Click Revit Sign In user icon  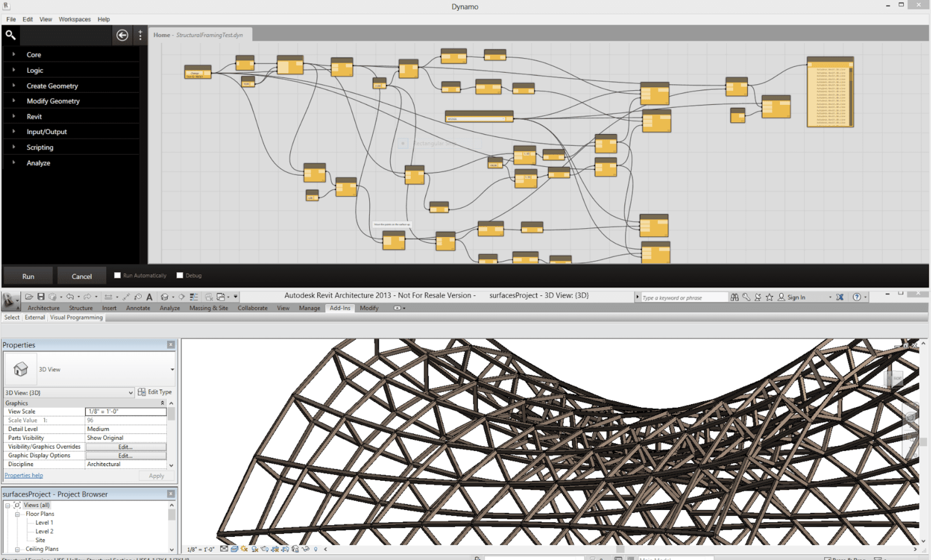(781, 297)
